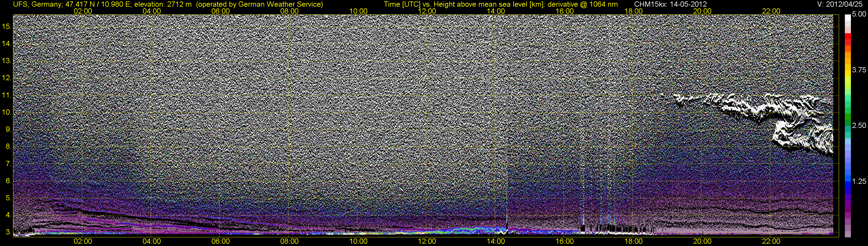Click 04:00 on the lower time axis
The height and width of the screenshot is (246, 868).
pos(152,241)
